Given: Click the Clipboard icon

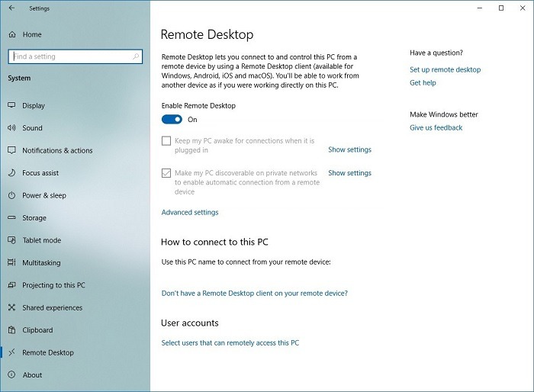Looking at the screenshot, I should coord(11,330).
